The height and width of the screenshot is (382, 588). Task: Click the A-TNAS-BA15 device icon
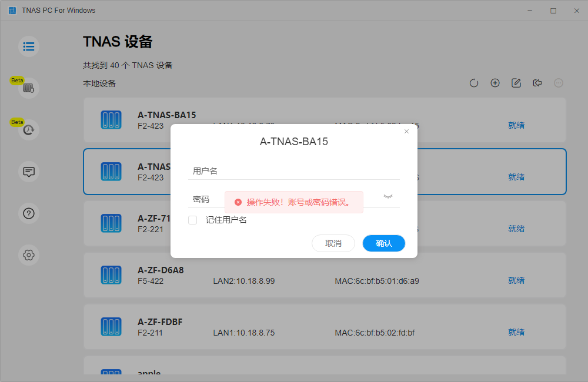point(111,120)
